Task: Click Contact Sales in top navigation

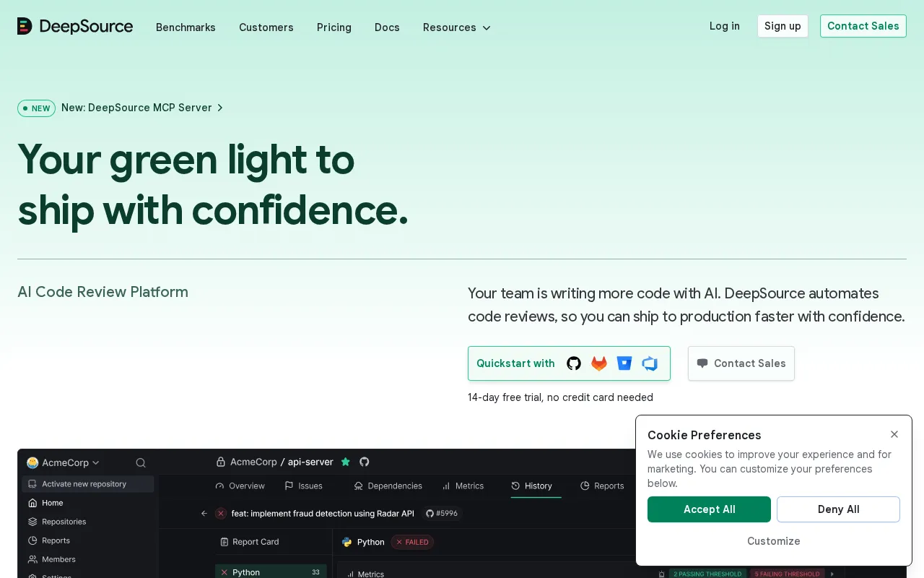Action: 863,26
